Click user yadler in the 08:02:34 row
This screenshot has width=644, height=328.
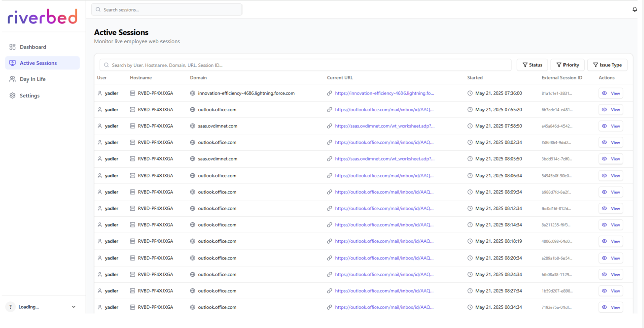pyautogui.click(x=112, y=142)
